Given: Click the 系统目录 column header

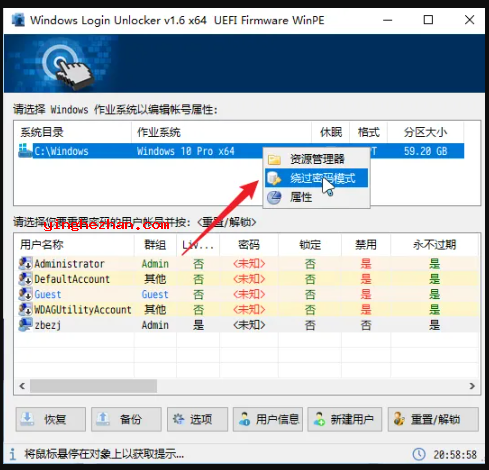Looking at the screenshot, I should (x=73, y=132).
